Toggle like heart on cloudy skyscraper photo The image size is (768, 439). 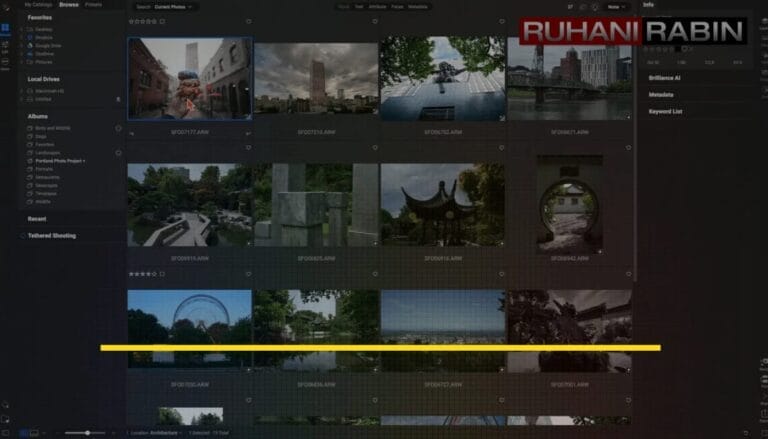click(375, 22)
